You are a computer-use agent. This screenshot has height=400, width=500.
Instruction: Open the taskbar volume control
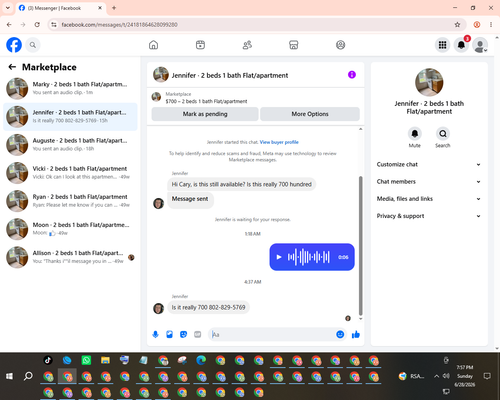(446, 376)
